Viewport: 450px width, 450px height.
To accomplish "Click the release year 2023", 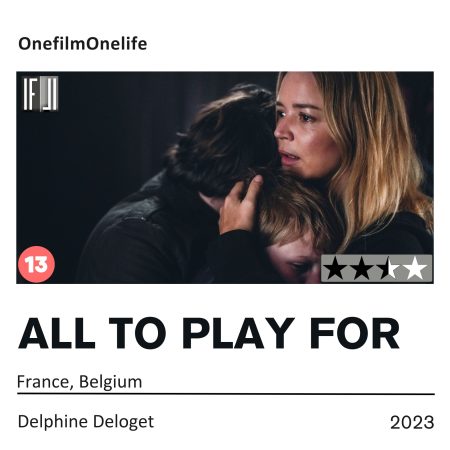I will coord(412,422).
